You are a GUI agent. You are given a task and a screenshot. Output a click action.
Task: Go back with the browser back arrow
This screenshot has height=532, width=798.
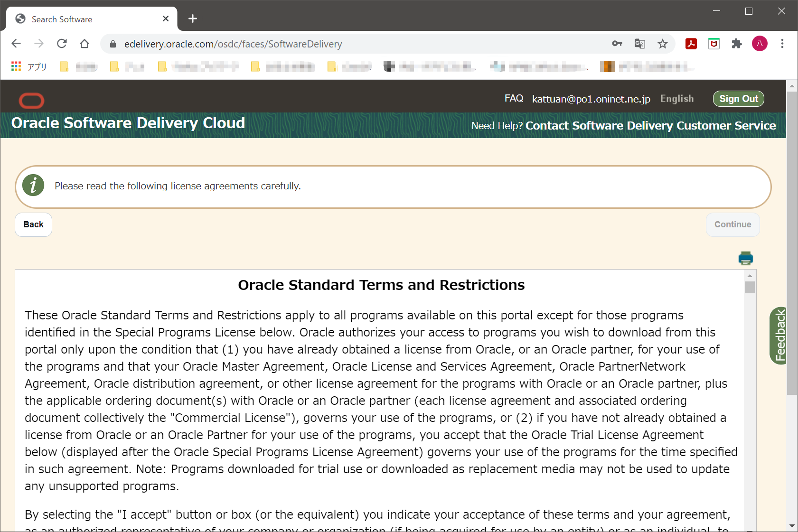(x=16, y=44)
